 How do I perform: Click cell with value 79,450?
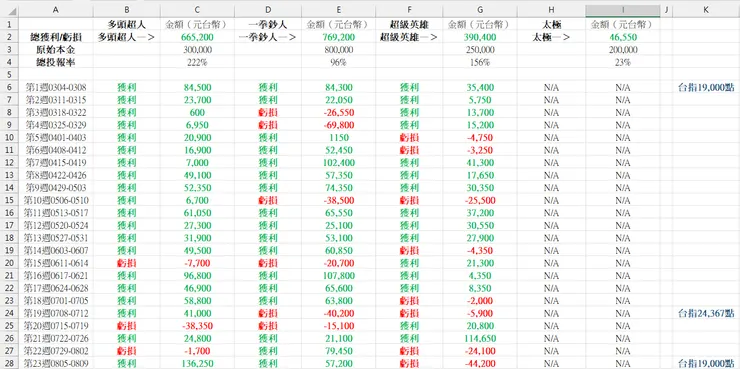pos(339,351)
